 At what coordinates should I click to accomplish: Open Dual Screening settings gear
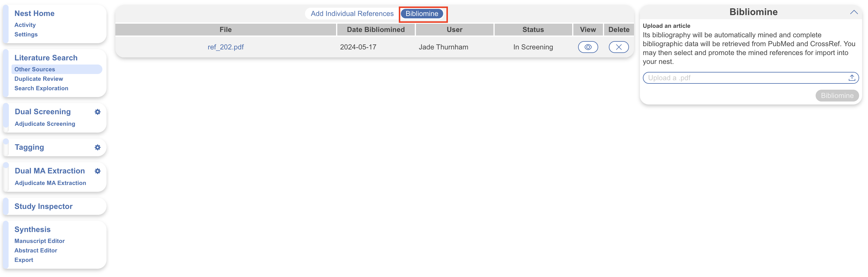[x=97, y=112]
